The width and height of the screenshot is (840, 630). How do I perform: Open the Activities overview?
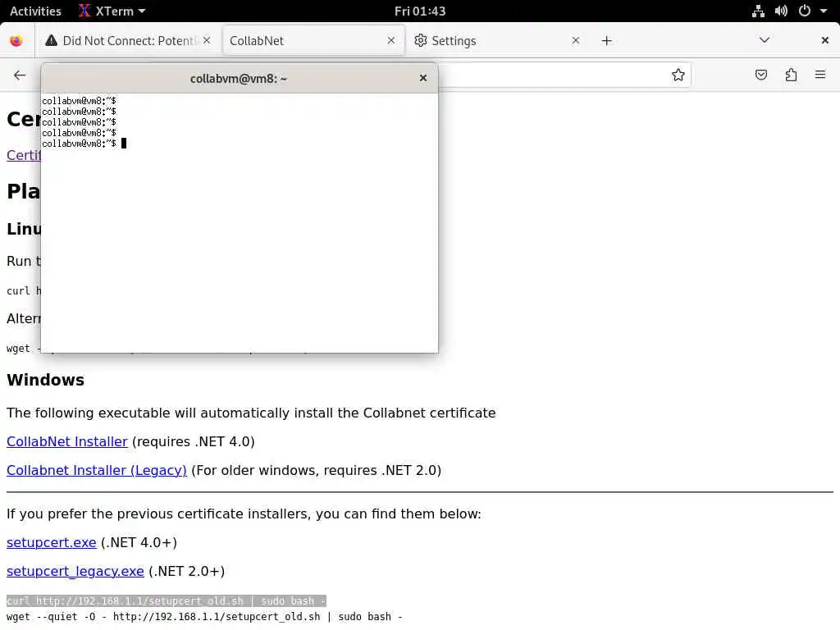point(35,11)
